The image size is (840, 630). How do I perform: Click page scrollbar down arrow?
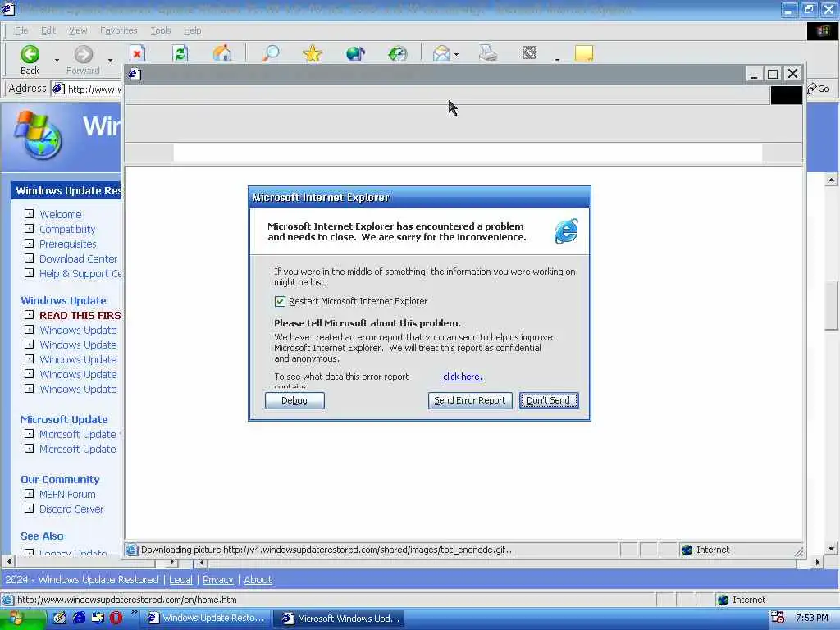pos(832,549)
